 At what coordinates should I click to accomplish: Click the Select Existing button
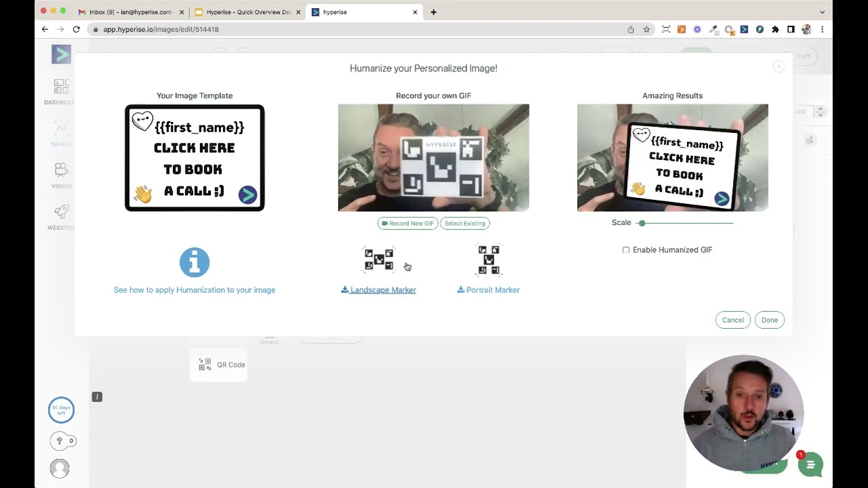[465, 223]
